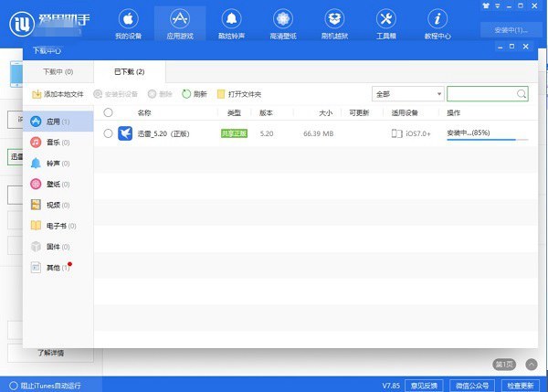Toggle 阻止iTunes自动运行 option
This screenshot has height=392, width=548.
click(46, 386)
